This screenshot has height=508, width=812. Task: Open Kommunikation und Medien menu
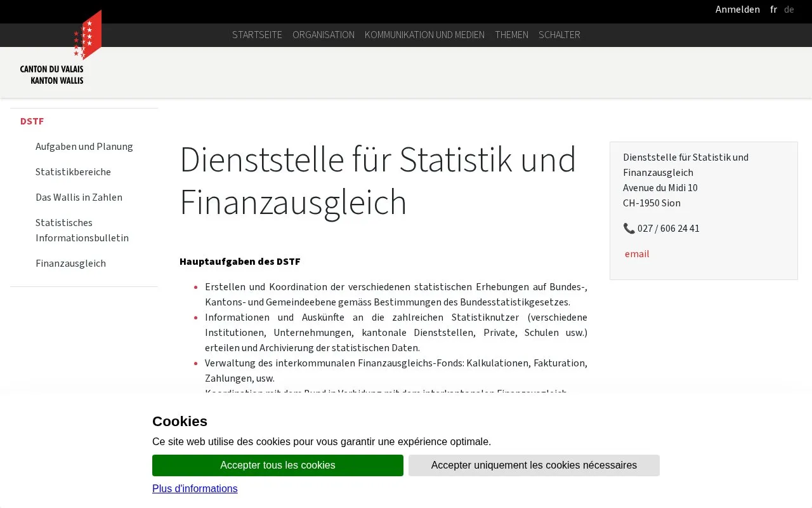click(424, 35)
